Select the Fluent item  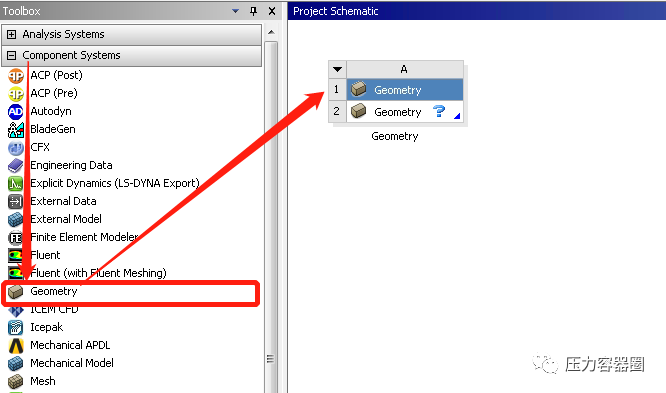45,255
